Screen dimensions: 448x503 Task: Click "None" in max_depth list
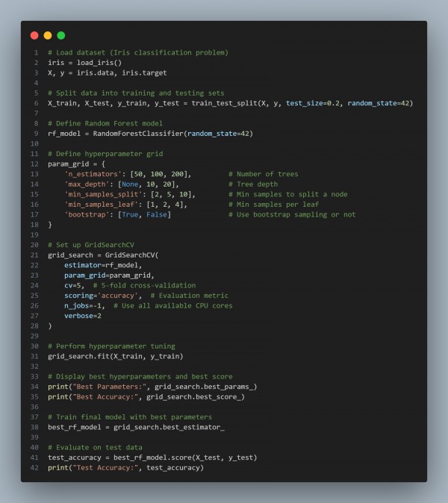[130, 184]
